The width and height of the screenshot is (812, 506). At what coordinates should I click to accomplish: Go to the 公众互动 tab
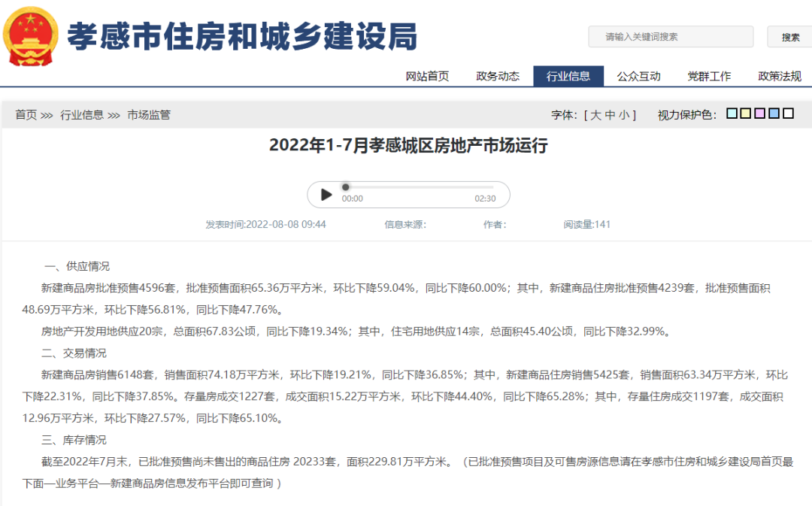click(x=638, y=76)
